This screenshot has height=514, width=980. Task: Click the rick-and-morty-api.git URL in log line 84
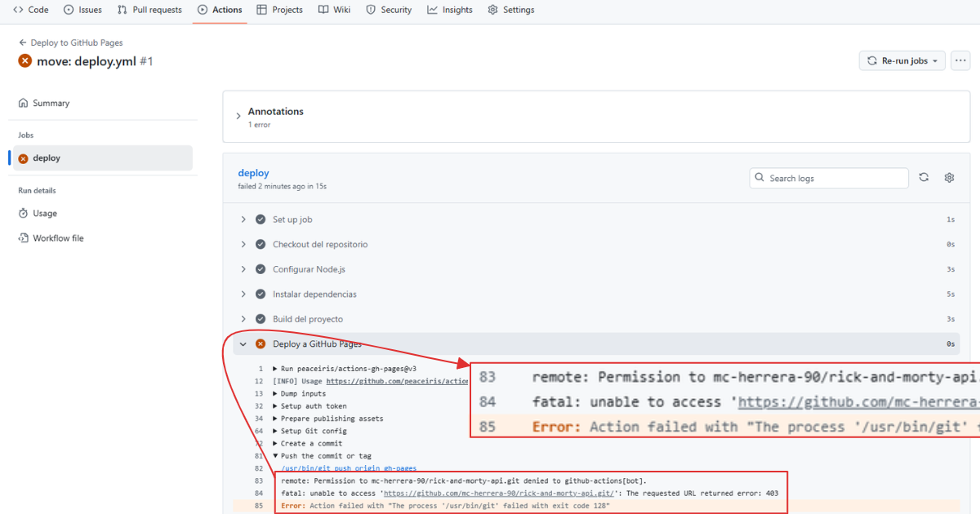coord(498,494)
